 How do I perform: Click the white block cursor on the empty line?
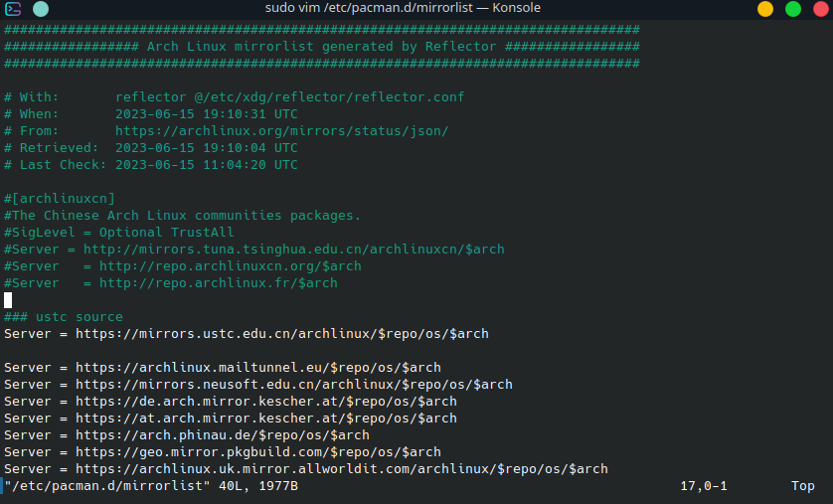point(8,300)
